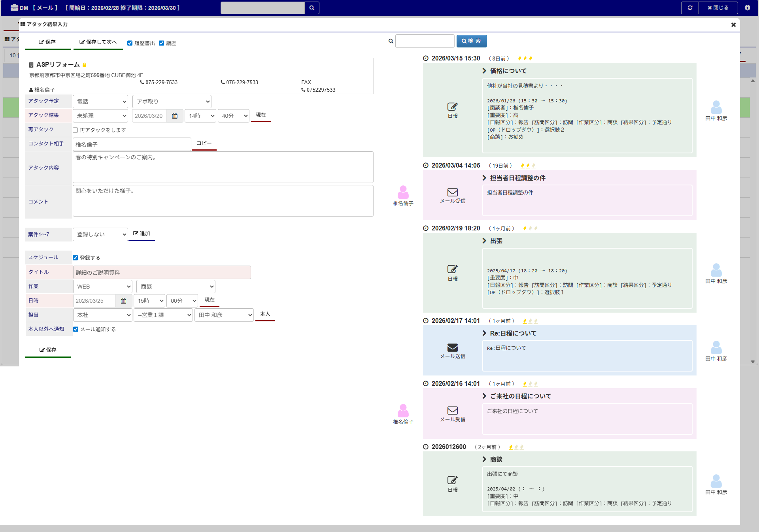
Task: Expand the 価格について history entry chevron
Action: [484, 71]
